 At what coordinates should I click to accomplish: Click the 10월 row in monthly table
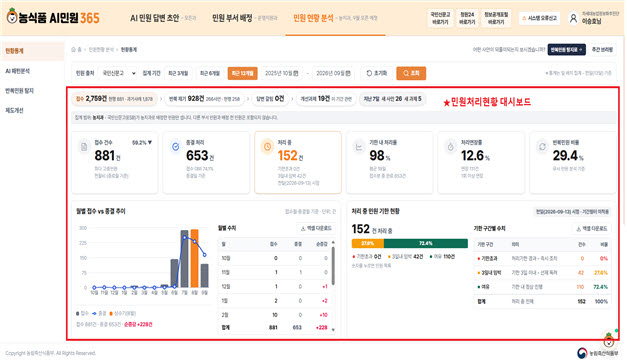pyautogui.click(x=275, y=258)
